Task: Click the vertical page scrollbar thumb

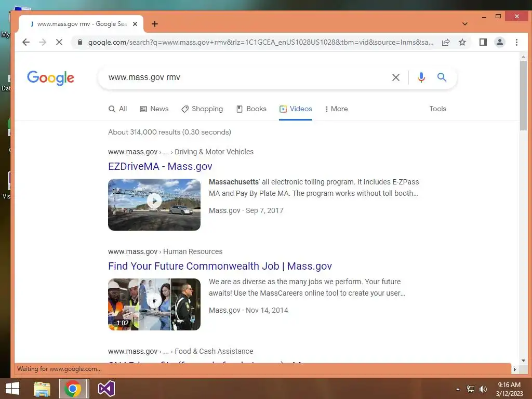Action: tap(523, 96)
